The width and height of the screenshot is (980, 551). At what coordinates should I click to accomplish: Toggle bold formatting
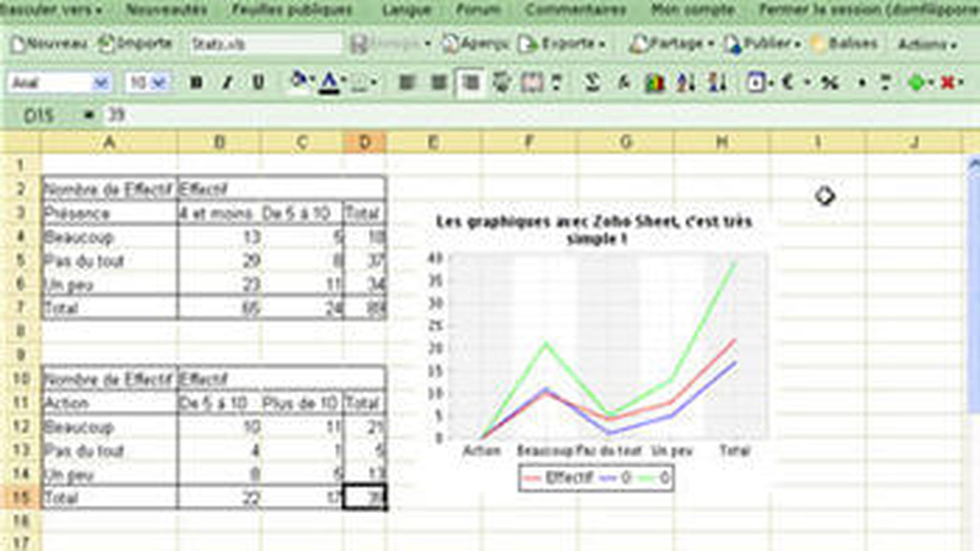point(196,82)
